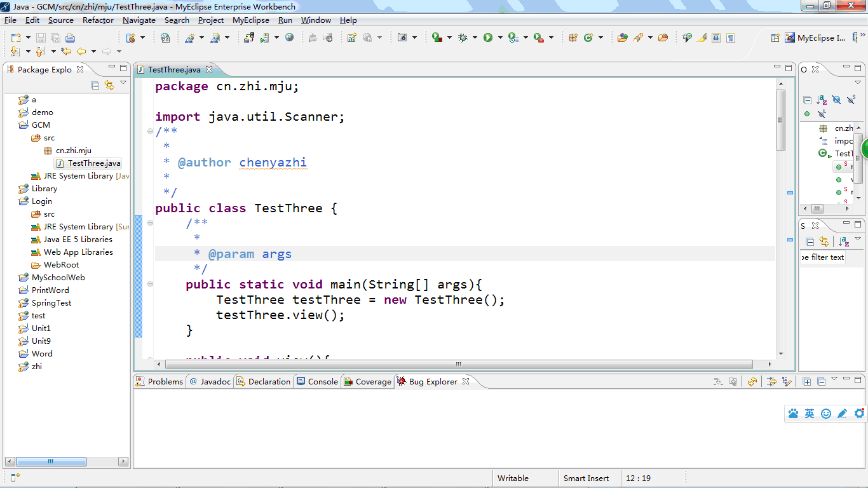Select MyEclipse perspective button
This screenshot has width=868, height=488.
point(814,37)
